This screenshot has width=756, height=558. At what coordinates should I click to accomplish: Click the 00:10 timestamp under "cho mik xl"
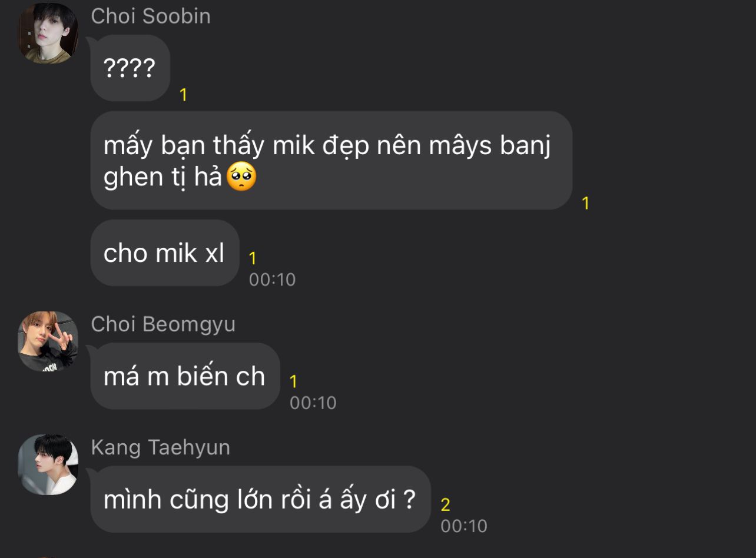tap(272, 279)
